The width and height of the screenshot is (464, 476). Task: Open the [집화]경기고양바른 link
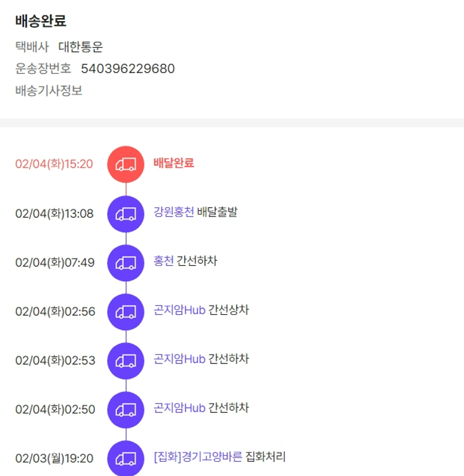(198, 457)
